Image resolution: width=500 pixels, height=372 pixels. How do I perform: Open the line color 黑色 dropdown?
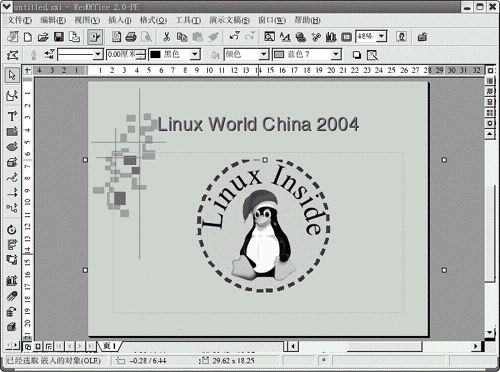pos(195,54)
